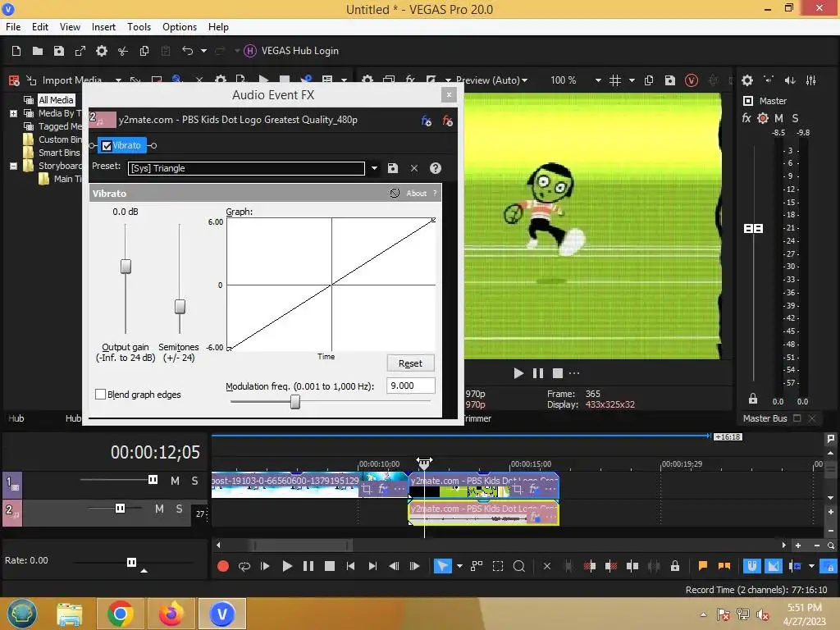Click the red Record button

223,566
